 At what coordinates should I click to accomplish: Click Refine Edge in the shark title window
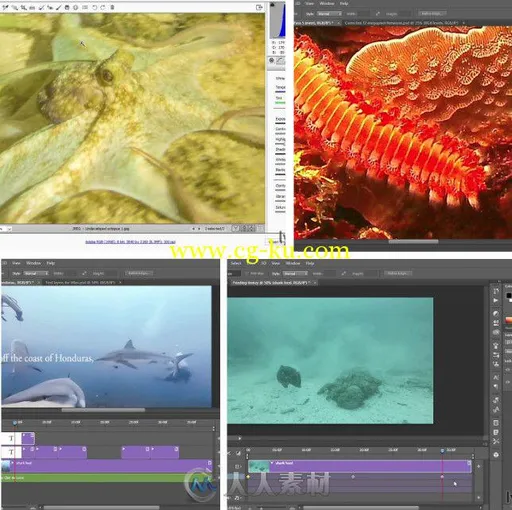[x=139, y=273]
